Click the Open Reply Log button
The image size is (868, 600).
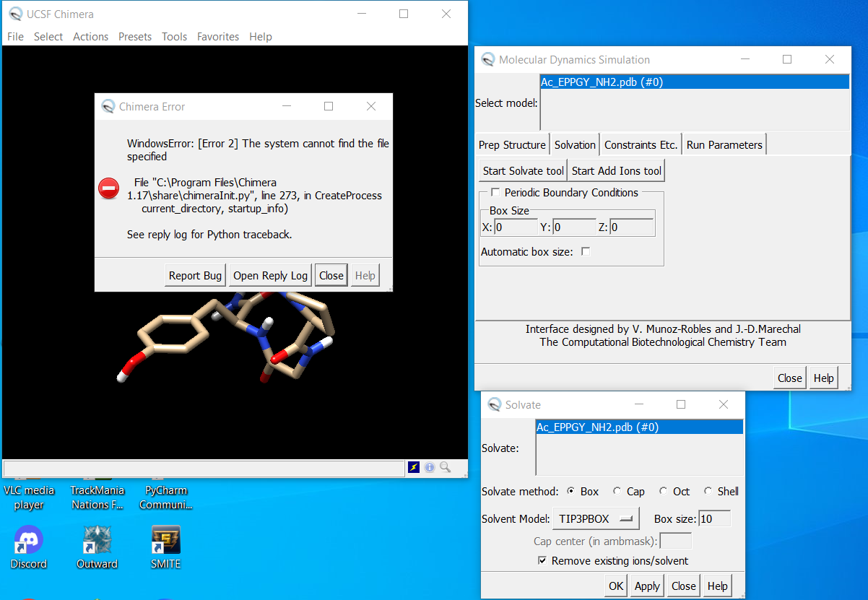270,276
